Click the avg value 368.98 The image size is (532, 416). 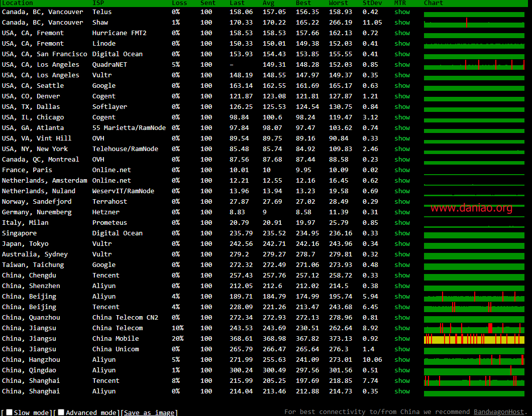pos(274,338)
